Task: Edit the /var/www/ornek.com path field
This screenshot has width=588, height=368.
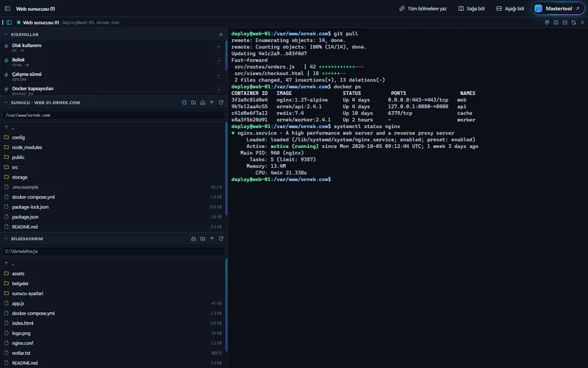Action: pyautogui.click(x=114, y=116)
